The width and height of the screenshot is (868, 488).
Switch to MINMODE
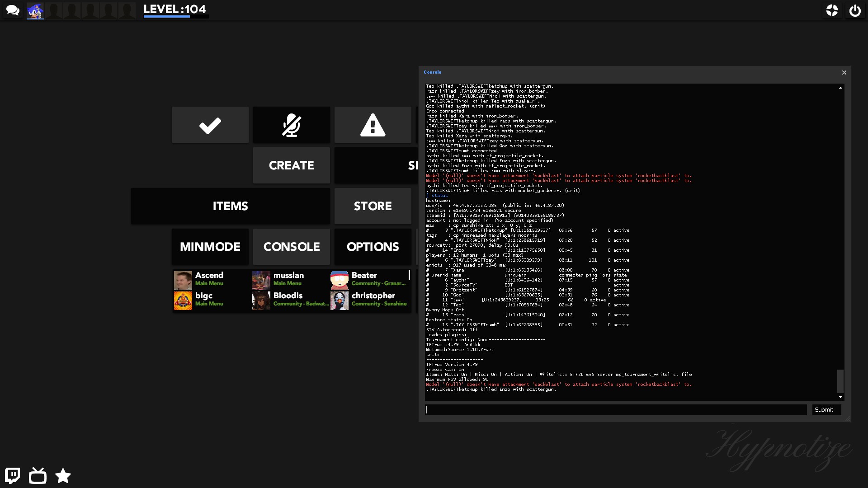(x=210, y=247)
